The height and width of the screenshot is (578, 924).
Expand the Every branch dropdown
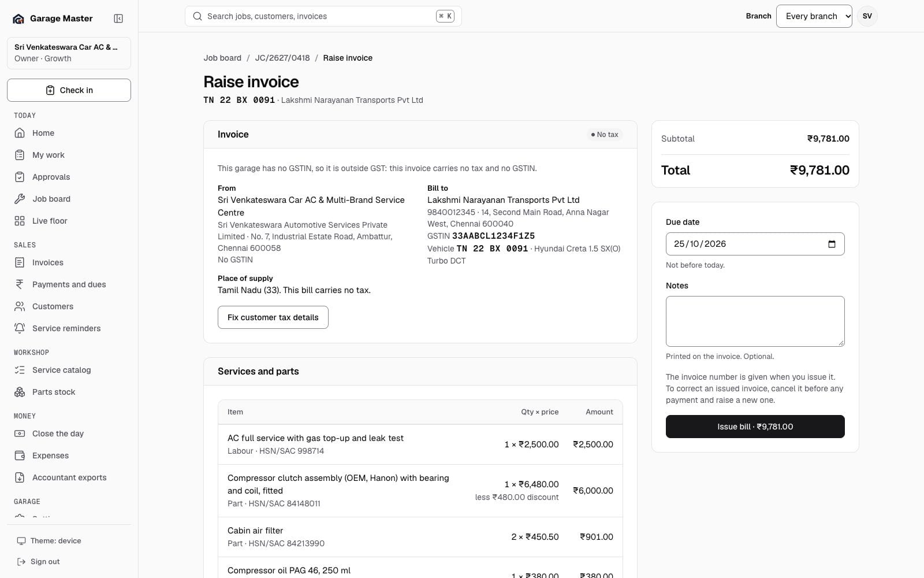[x=814, y=16]
